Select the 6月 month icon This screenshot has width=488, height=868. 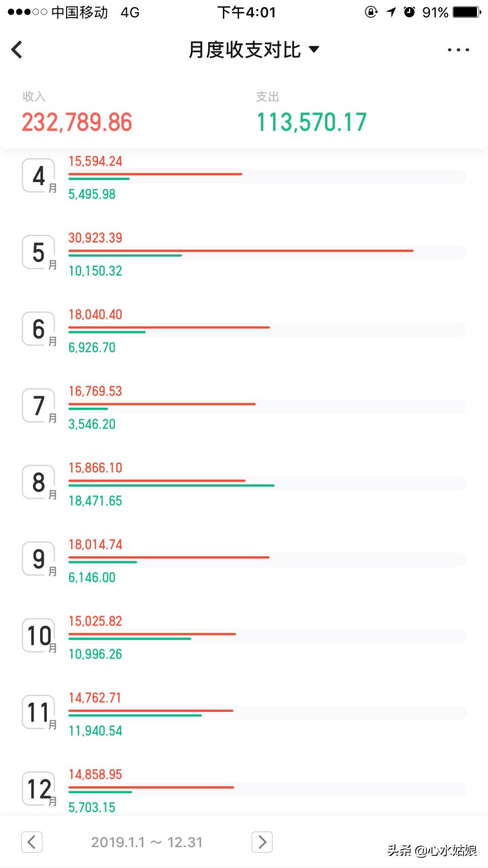[39, 329]
